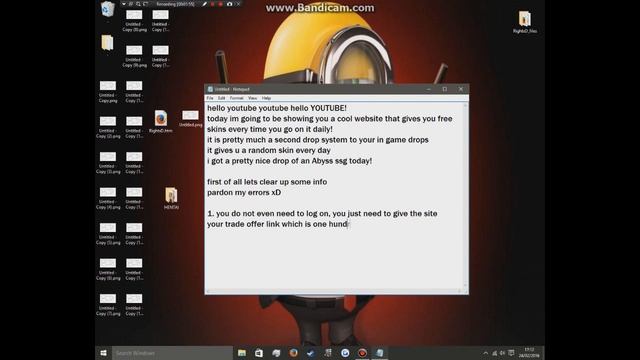Switch to Bandicam in the taskbar
640x360 pixels.
[362, 353]
